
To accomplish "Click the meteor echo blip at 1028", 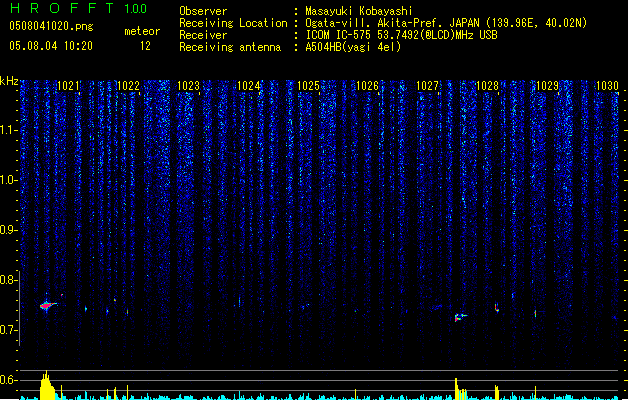I will (x=497, y=308).
